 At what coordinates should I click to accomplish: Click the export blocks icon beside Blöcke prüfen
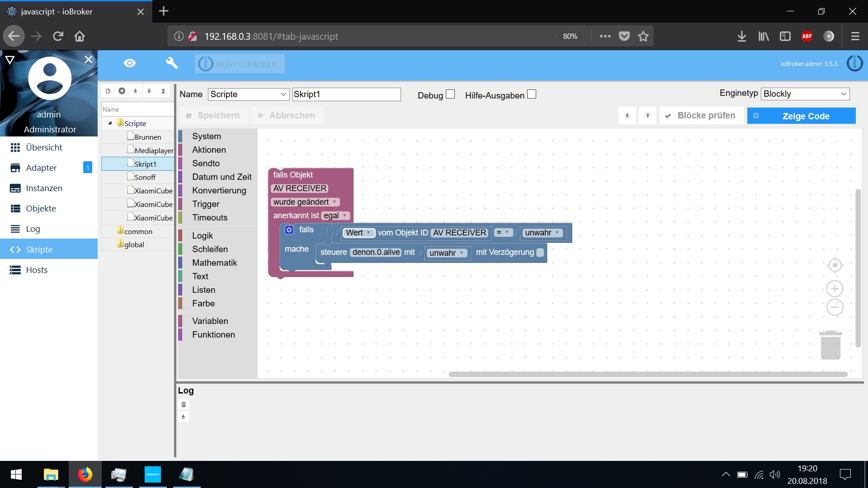(648, 116)
